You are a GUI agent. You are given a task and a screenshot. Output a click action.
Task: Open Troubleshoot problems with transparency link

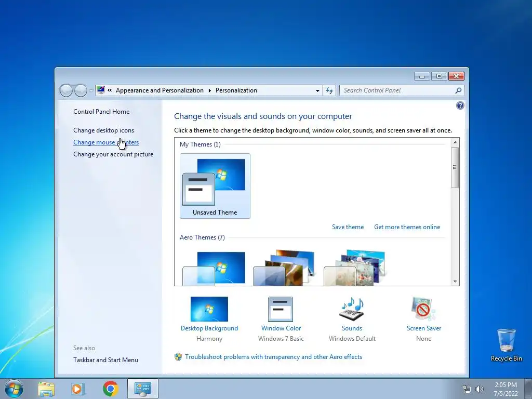click(273, 357)
